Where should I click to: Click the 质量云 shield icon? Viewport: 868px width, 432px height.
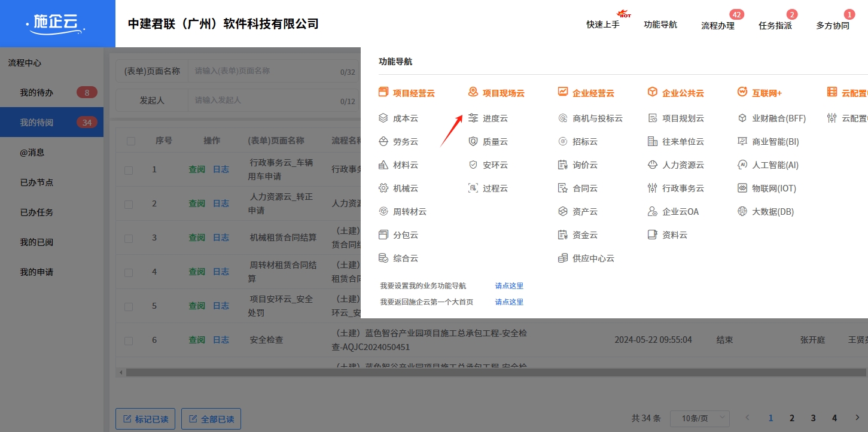(473, 142)
